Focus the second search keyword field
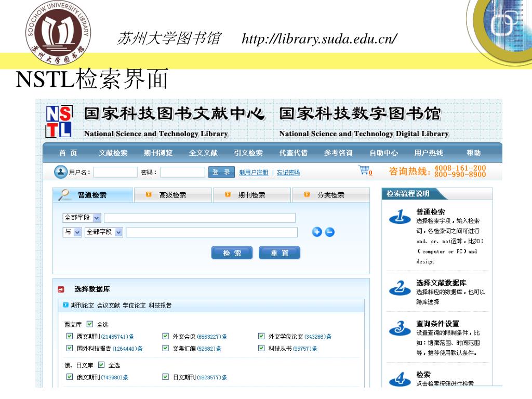This screenshot has height=399, width=532. [x=212, y=232]
